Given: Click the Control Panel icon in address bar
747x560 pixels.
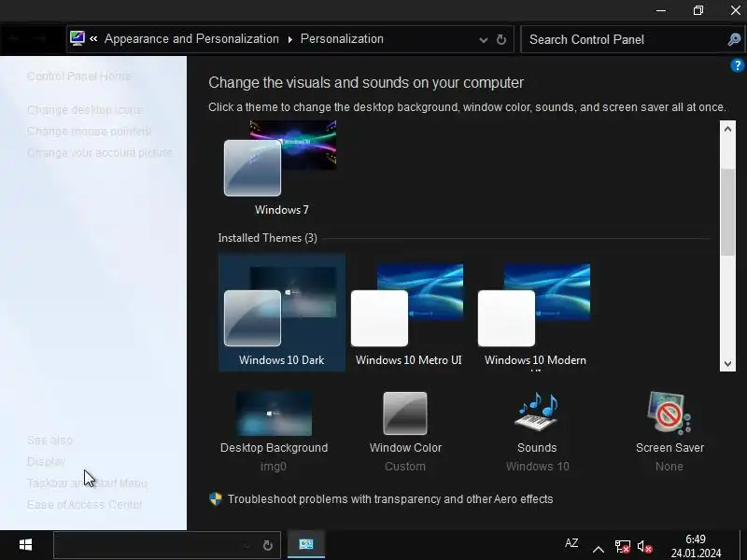Looking at the screenshot, I should 78,38.
